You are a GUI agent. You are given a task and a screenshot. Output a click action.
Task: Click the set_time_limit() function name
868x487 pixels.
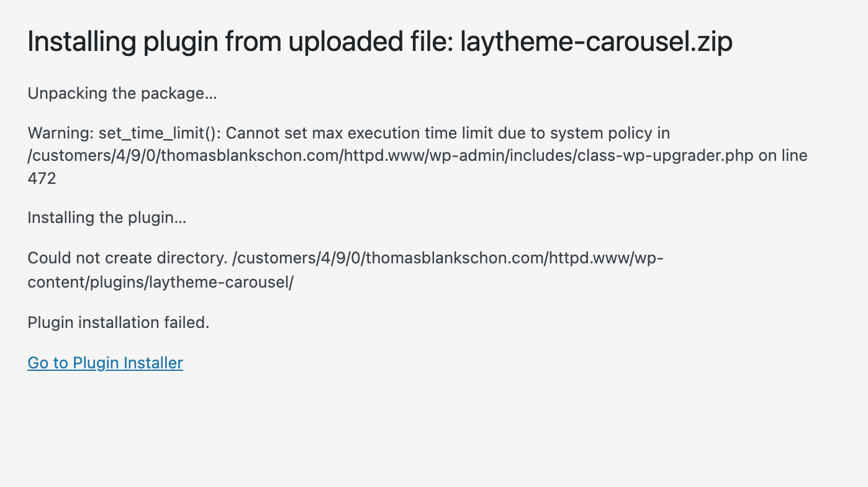[158, 133]
